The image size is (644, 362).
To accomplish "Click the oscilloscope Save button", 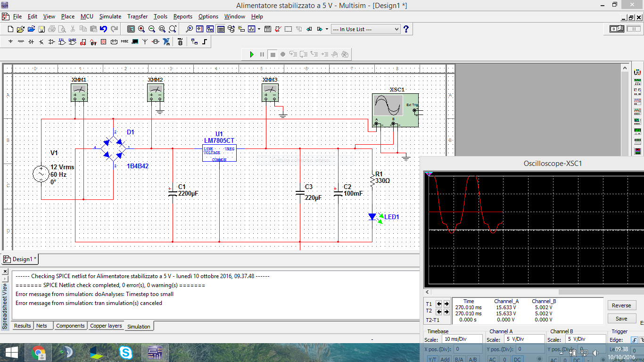I will click(x=621, y=319).
